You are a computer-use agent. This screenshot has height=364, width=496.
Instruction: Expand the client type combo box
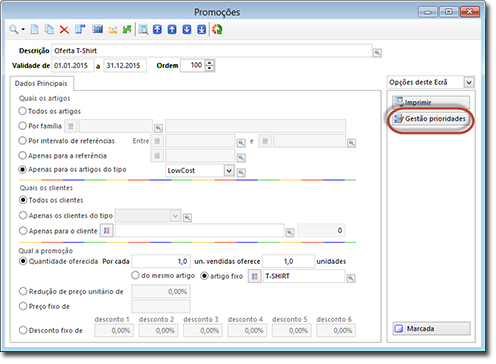[175, 216]
